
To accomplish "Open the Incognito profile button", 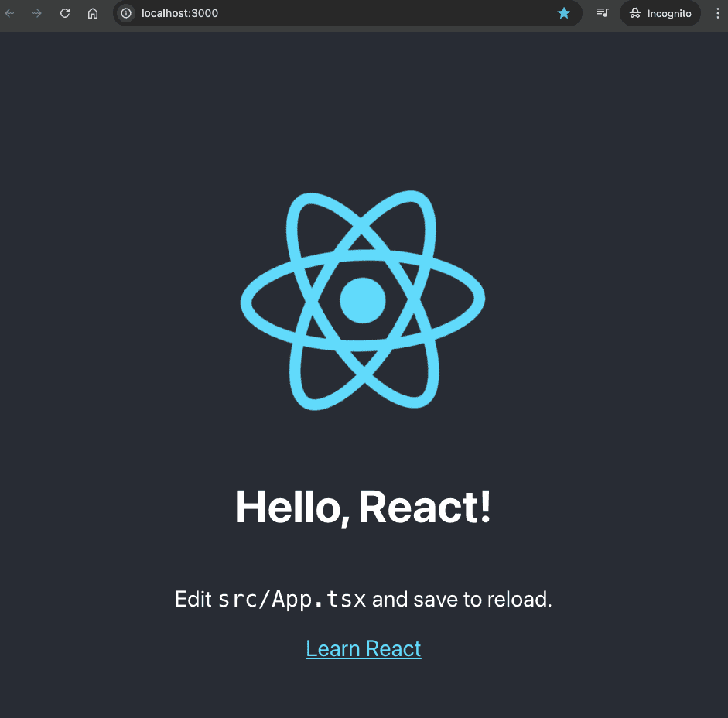I will [x=660, y=13].
